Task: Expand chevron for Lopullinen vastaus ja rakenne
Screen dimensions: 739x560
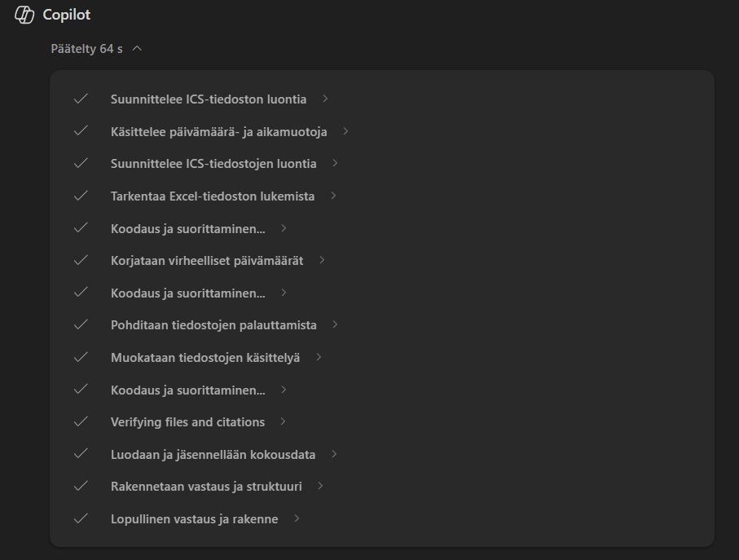Action: (297, 518)
